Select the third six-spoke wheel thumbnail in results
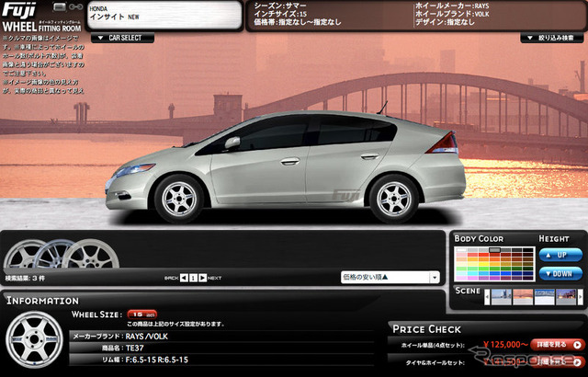The height and width of the screenshot is (377, 588). click(x=92, y=255)
